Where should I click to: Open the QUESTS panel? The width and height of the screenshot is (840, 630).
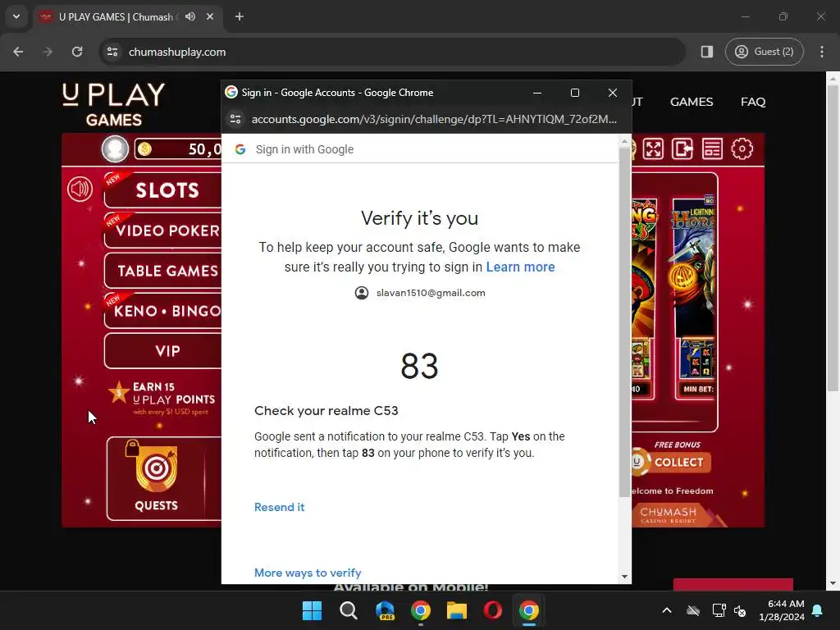click(x=156, y=478)
